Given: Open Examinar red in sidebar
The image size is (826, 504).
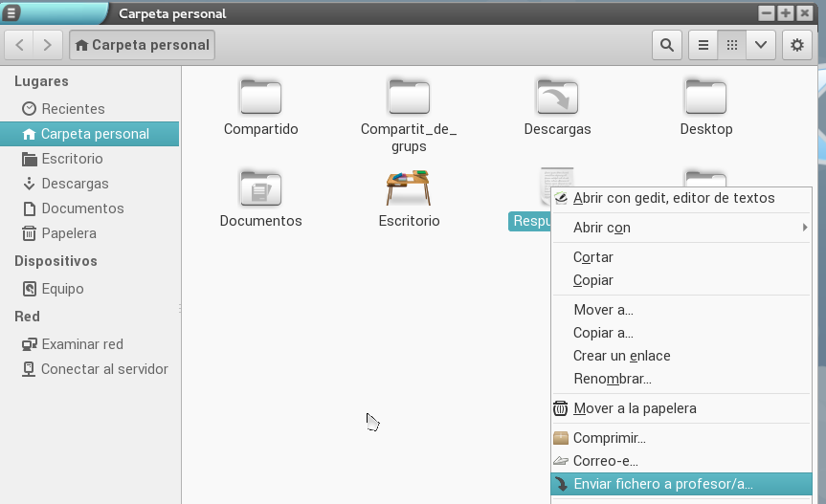Looking at the screenshot, I should (81, 344).
